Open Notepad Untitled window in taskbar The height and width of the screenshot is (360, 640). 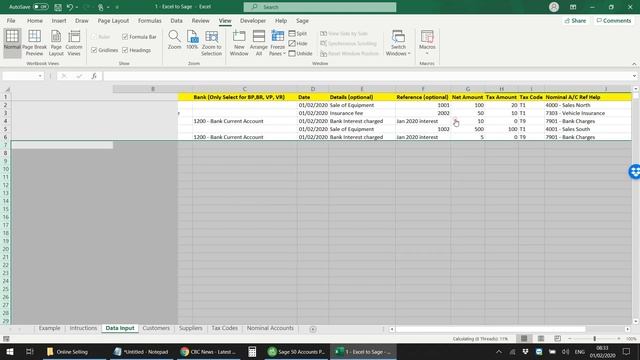142,351
